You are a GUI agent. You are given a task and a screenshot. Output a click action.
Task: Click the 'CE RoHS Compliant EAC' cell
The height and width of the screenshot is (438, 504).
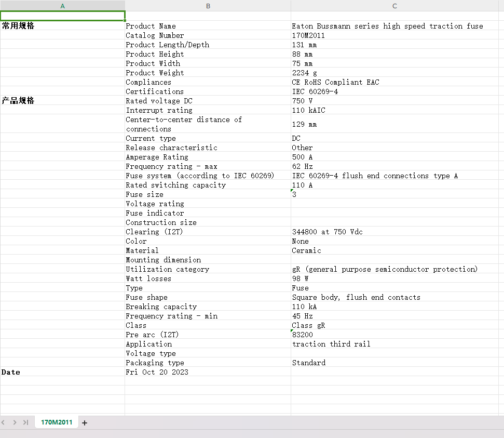[394, 82]
